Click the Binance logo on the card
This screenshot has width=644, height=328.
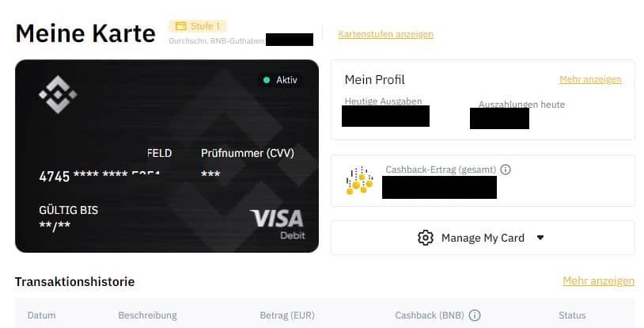point(58,94)
